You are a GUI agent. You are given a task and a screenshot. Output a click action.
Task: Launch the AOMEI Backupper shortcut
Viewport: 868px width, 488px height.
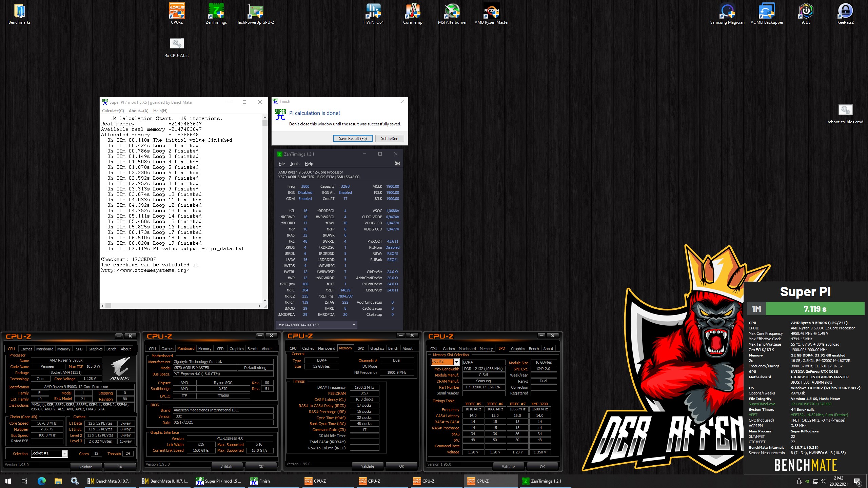pyautogui.click(x=767, y=14)
